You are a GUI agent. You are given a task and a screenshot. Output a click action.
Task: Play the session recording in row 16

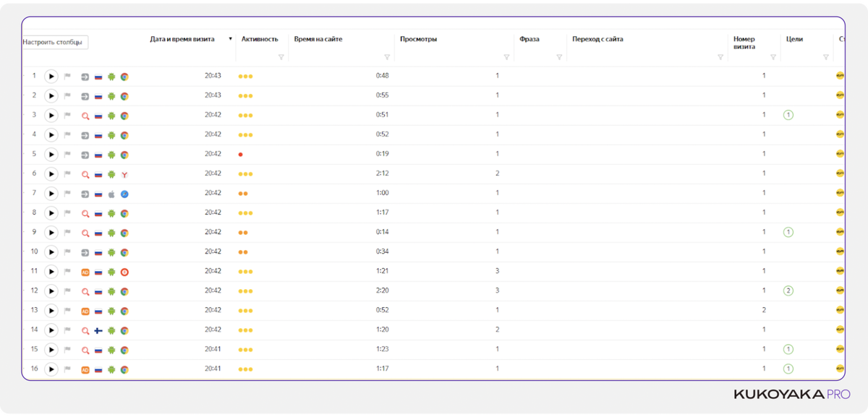(51, 369)
